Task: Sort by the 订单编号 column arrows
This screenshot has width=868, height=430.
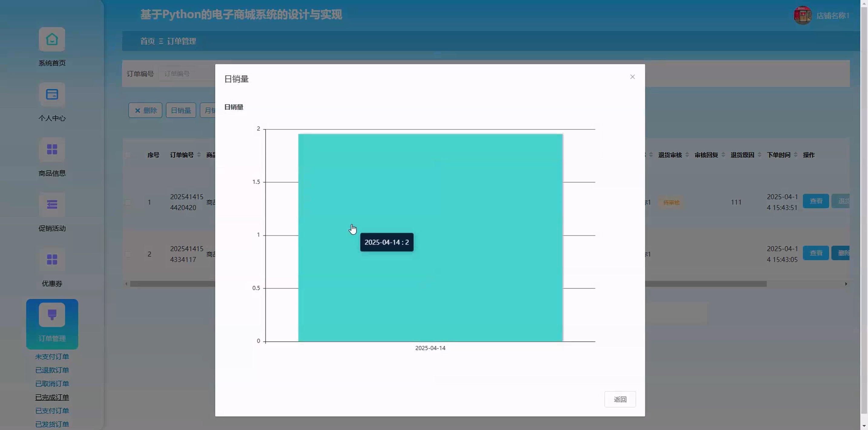Action: coord(199,155)
